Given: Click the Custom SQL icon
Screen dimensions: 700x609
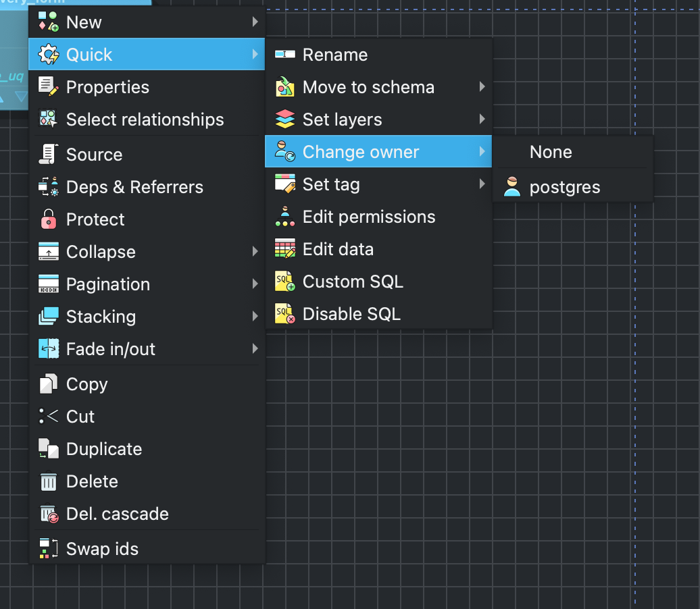Looking at the screenshot, I should [285, 282].
